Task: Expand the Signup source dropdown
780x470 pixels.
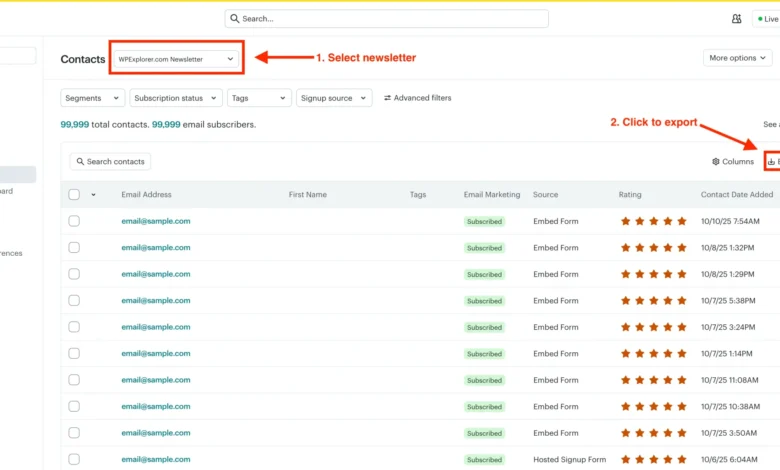Action: click(334, 98)
